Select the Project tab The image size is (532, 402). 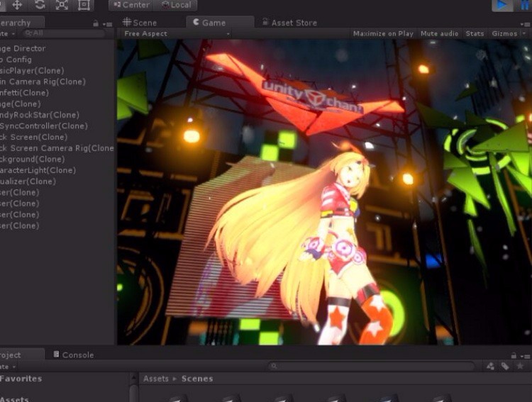[x=21, y=354]
